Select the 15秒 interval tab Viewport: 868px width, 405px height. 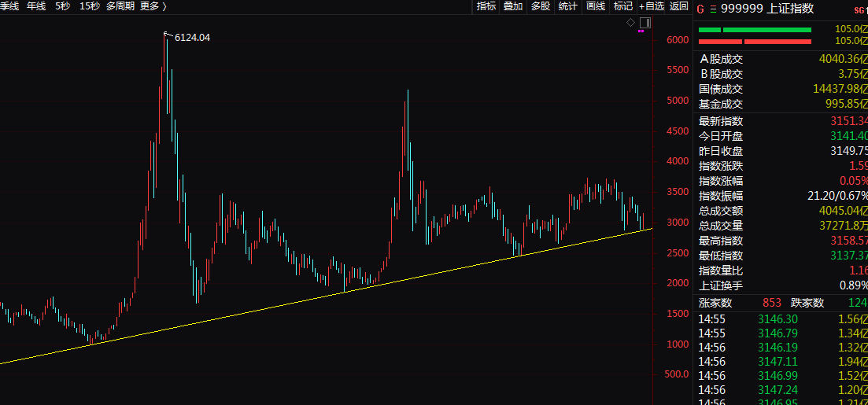click(x=90, y=6)
